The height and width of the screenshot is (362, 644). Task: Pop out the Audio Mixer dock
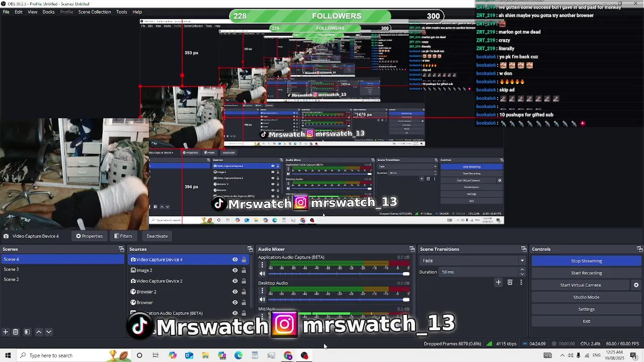click(412, 249)
